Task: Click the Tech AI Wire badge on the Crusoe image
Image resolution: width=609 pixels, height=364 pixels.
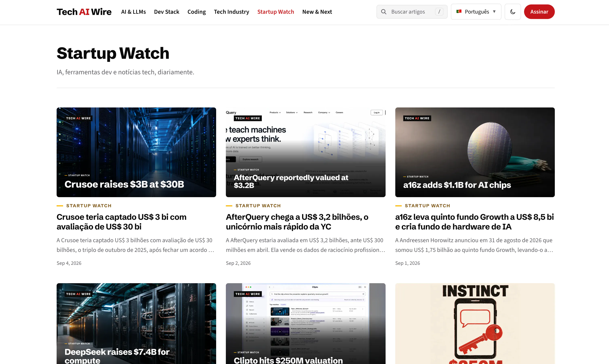Action: tap(78, 118)
